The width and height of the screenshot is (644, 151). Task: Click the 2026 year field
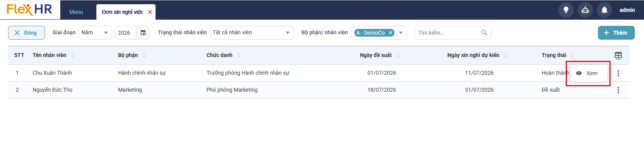pyautogui.click(x=126, y=33)
